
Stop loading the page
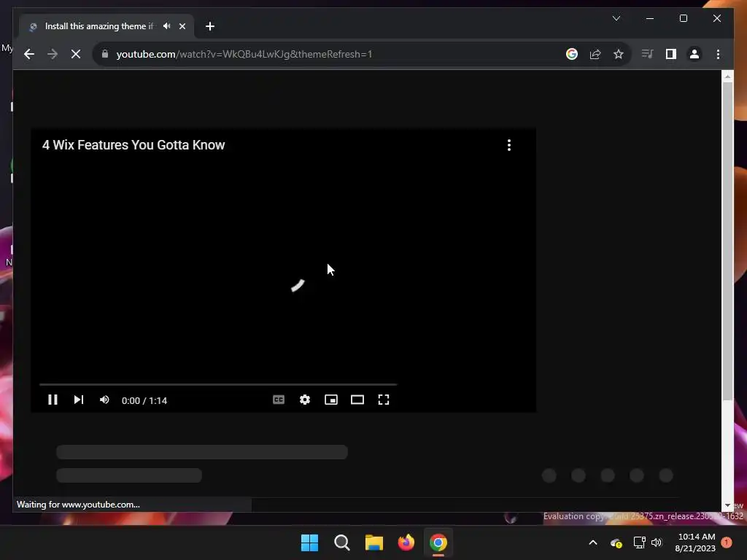point(76,54)
